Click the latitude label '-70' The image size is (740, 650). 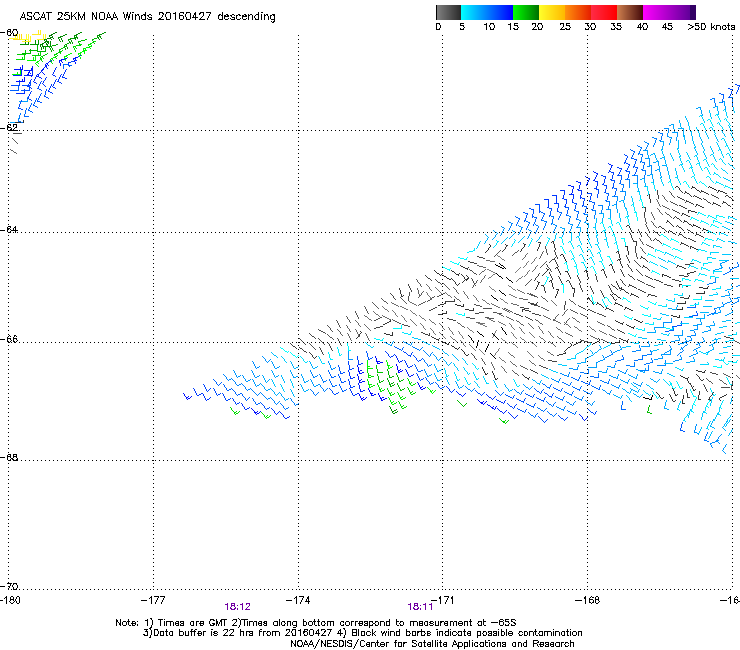point(9,586)
